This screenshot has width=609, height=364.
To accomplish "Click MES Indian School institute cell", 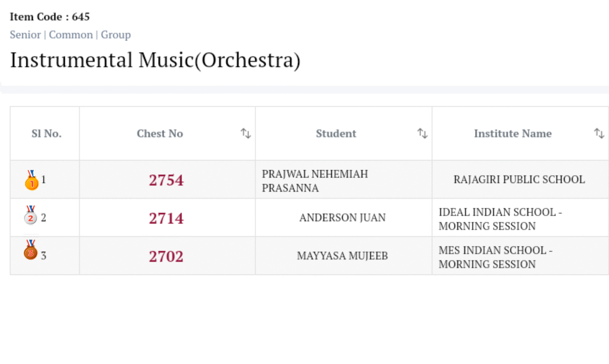I will (x=495, y=257).
